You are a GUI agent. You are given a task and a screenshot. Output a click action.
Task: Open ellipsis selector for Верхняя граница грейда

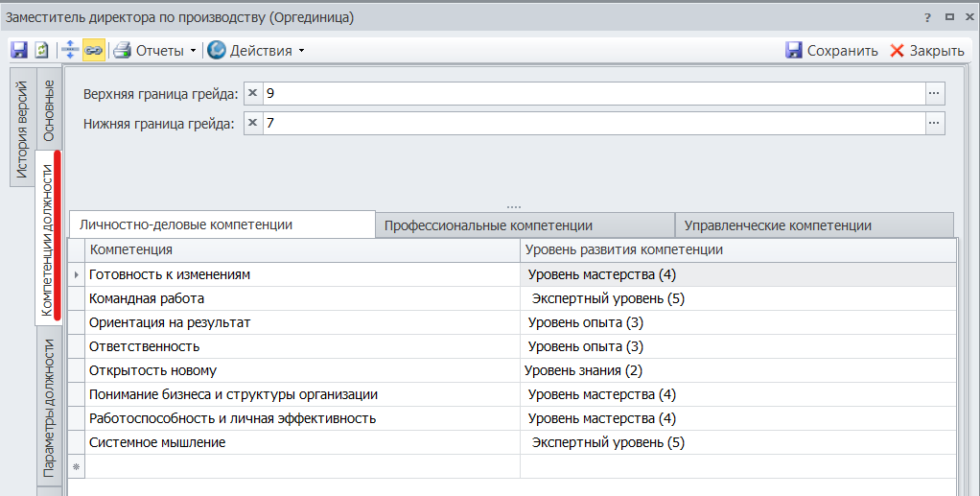[x=935, y=93]
